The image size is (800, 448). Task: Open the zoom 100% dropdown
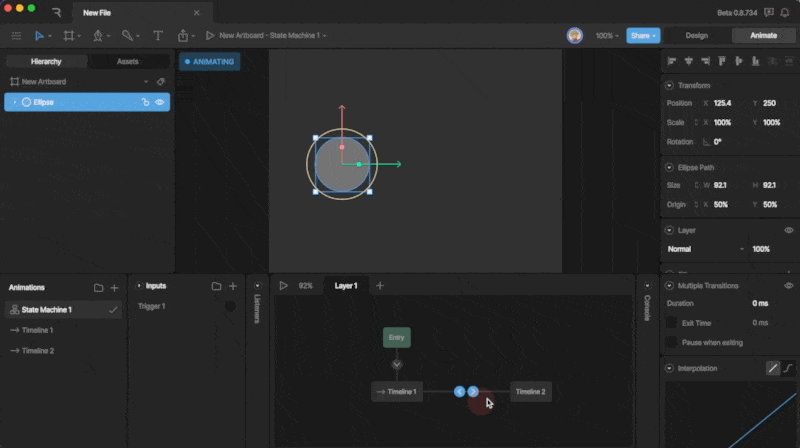(607, 35)
